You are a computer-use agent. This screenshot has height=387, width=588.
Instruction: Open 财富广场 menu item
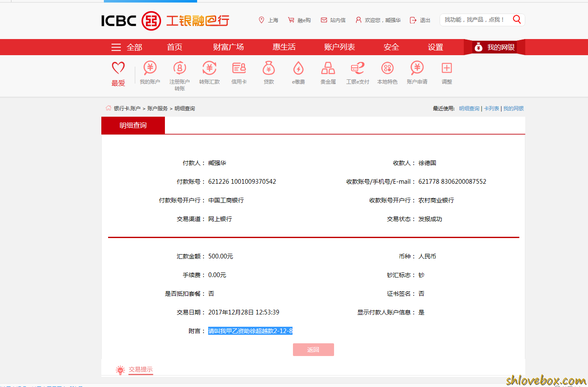click(229, 47)
